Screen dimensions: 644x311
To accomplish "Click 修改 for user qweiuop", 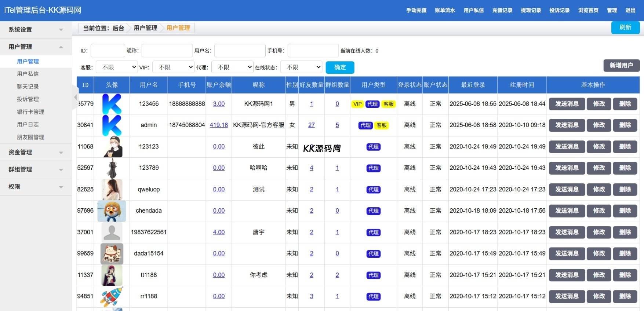I will tap(599, 190).
